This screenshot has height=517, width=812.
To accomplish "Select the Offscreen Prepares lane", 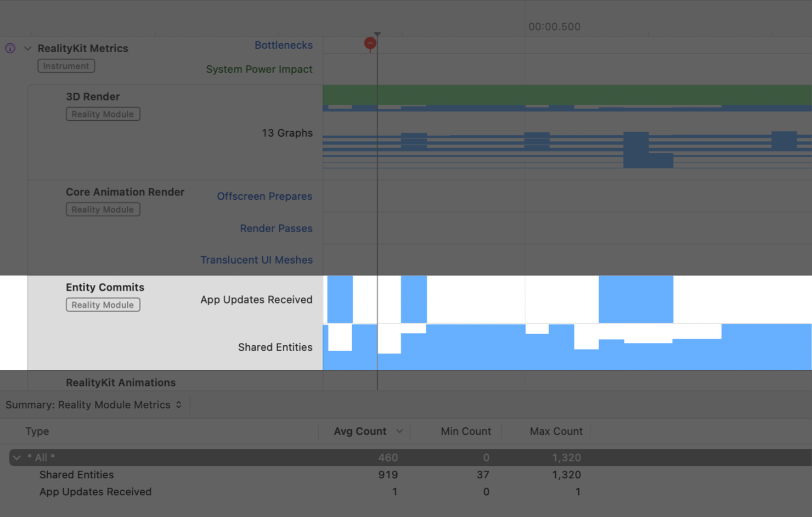I will click(x=264, y=196).
